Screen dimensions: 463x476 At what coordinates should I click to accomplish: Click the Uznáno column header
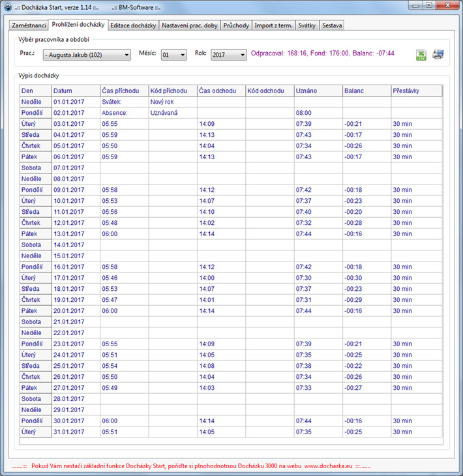(318, 91)
